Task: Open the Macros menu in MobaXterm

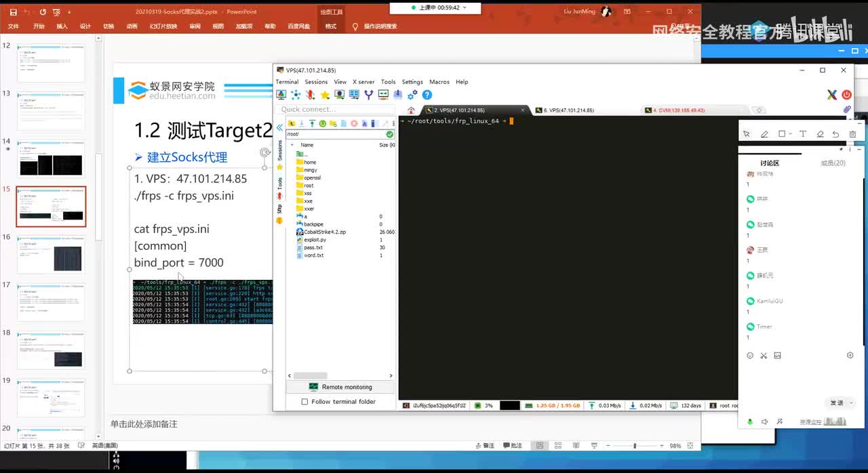Action: coord(439,82)
